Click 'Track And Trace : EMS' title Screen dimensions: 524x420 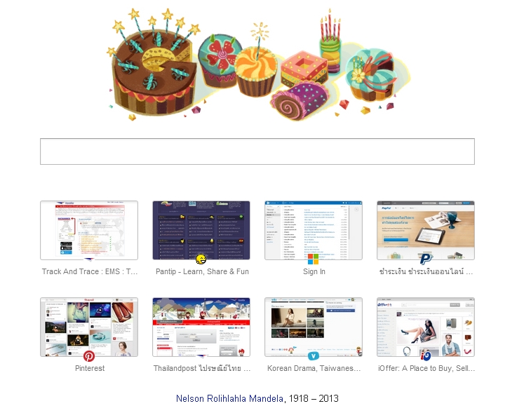tap(90, 271)
